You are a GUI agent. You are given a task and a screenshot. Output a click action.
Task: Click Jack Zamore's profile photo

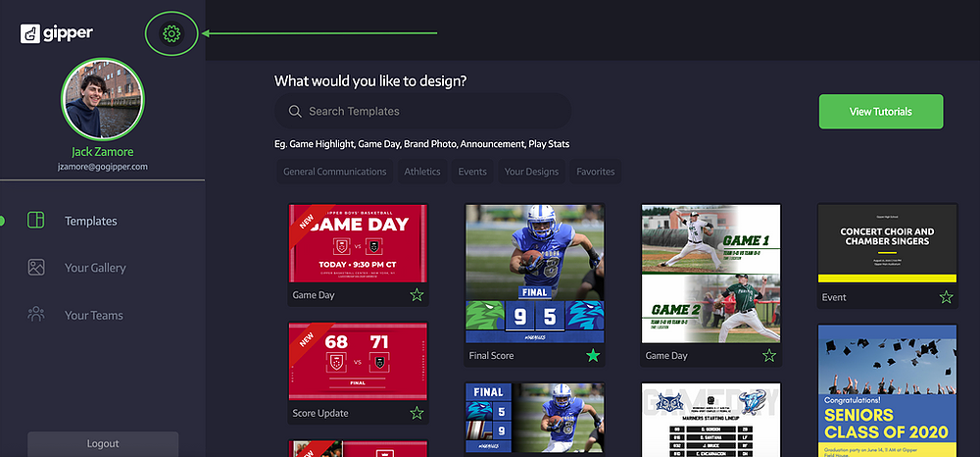103,99
